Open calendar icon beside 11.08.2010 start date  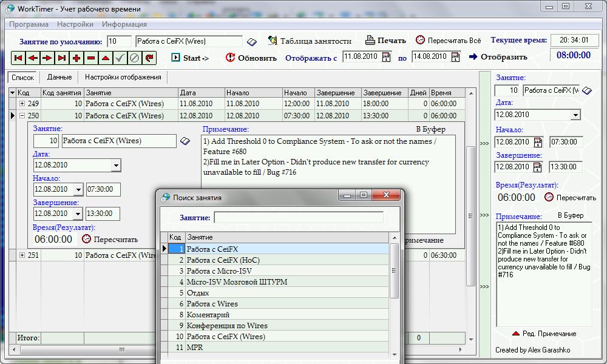click(x=386, y=57)
